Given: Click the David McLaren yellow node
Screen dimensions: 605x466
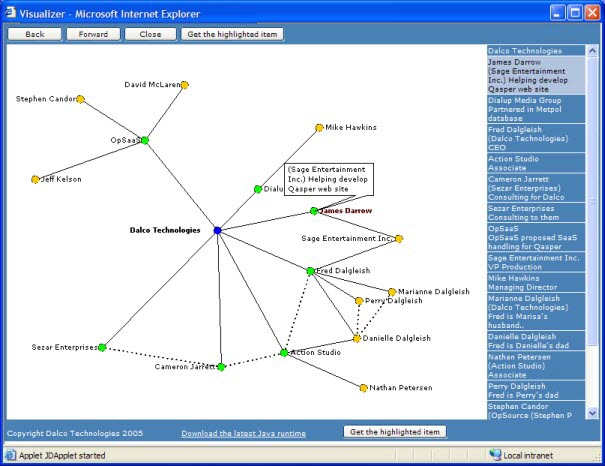Looking at the screenshot, I should pyautogui.click(x=184, y=85).
